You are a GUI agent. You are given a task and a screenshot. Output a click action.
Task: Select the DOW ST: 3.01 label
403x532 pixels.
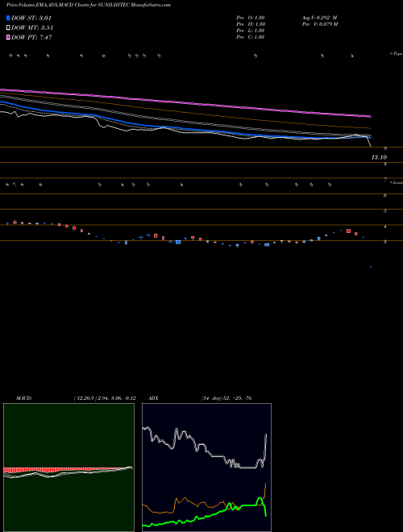tap(31, 18)
